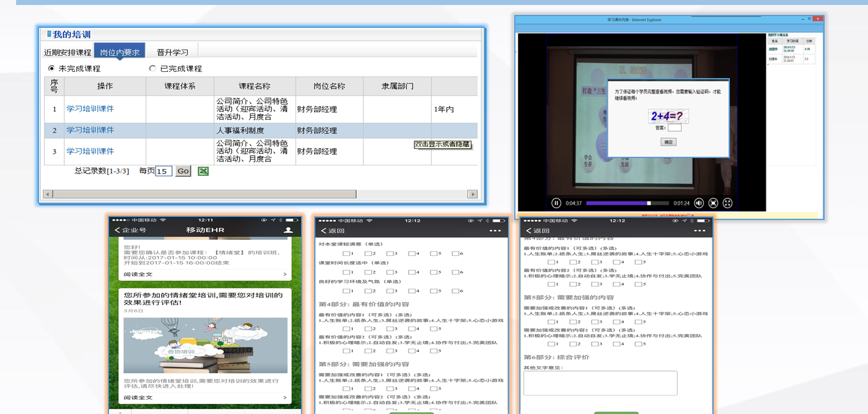Tap the 返回 back arrow on right phone
The image size is (868, 414).
(528, 231)
